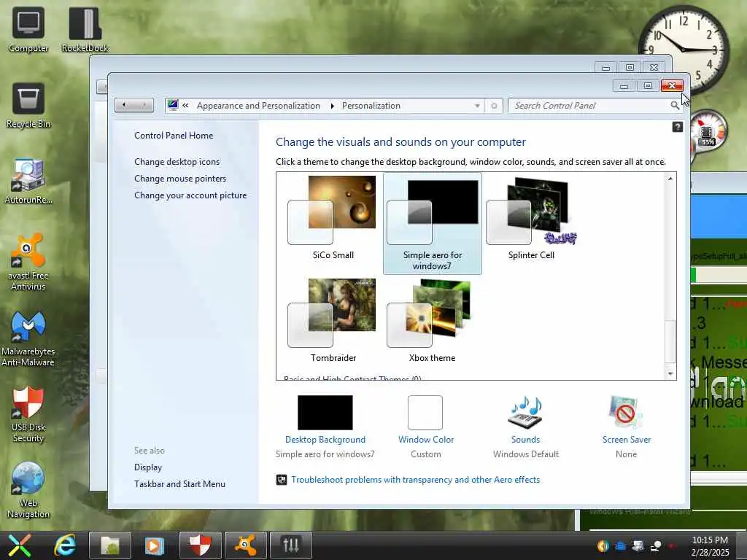
Task: Open the Sounds icon
Action: pyautogui.click(x=525, y=413)
